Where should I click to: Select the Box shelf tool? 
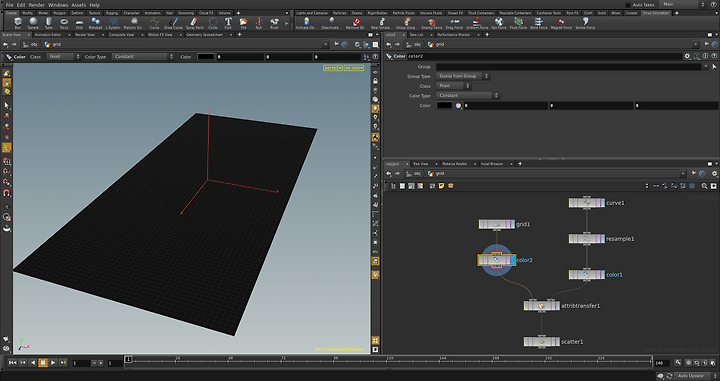point(18,23)
